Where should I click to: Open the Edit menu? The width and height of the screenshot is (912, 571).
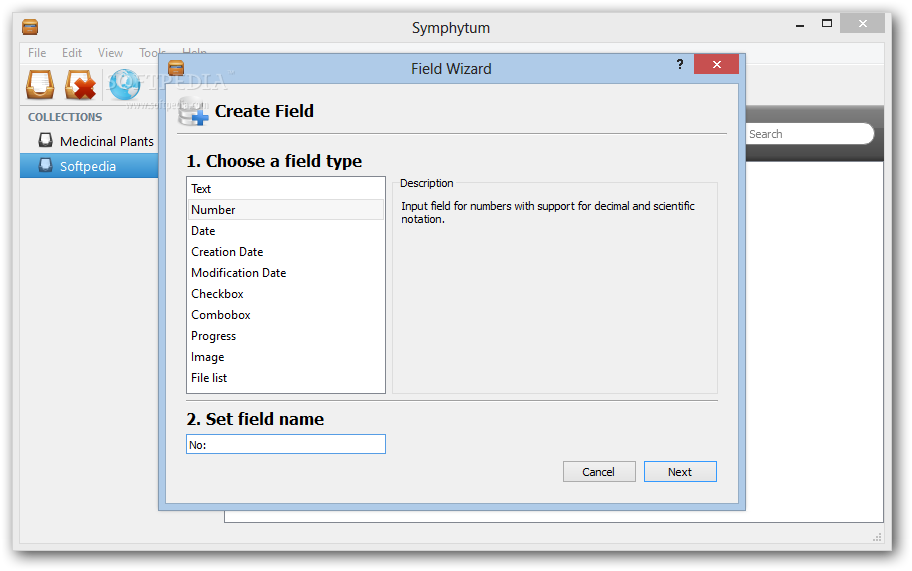72,53
